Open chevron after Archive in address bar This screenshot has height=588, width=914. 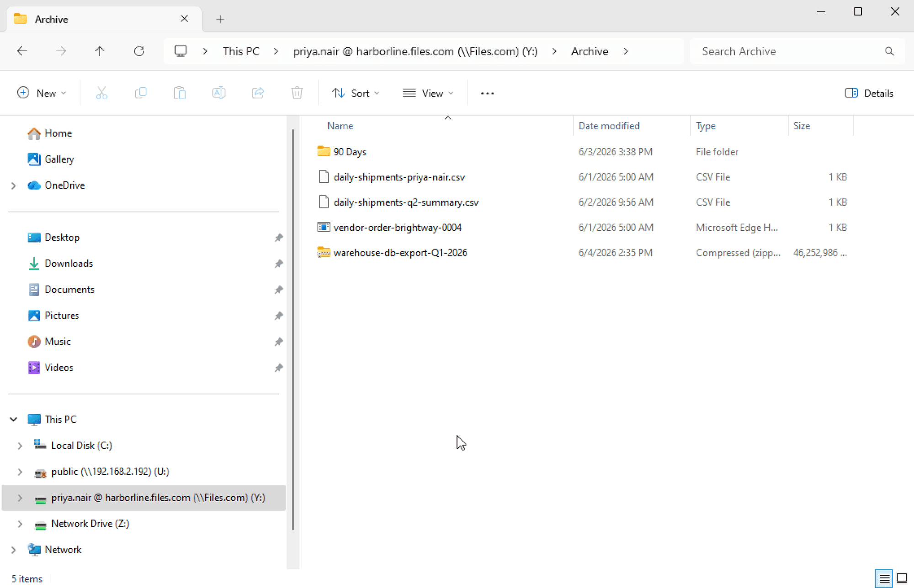click(x=626, y=51)
